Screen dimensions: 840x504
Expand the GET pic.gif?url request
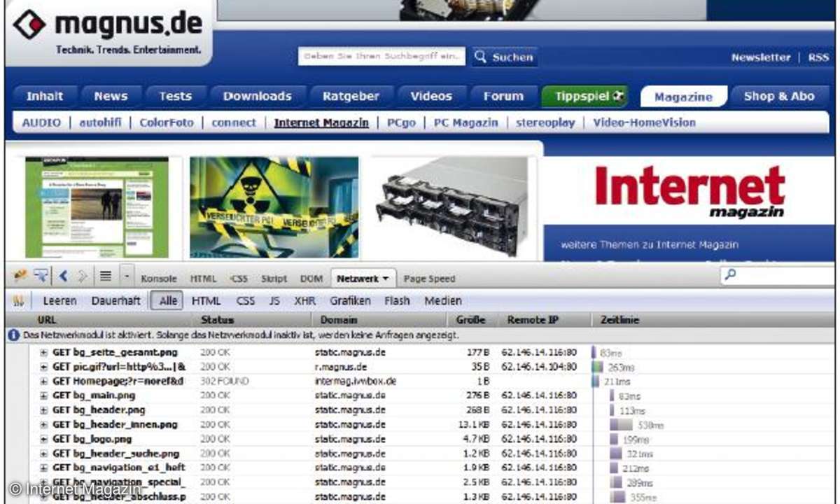[43, 367]
